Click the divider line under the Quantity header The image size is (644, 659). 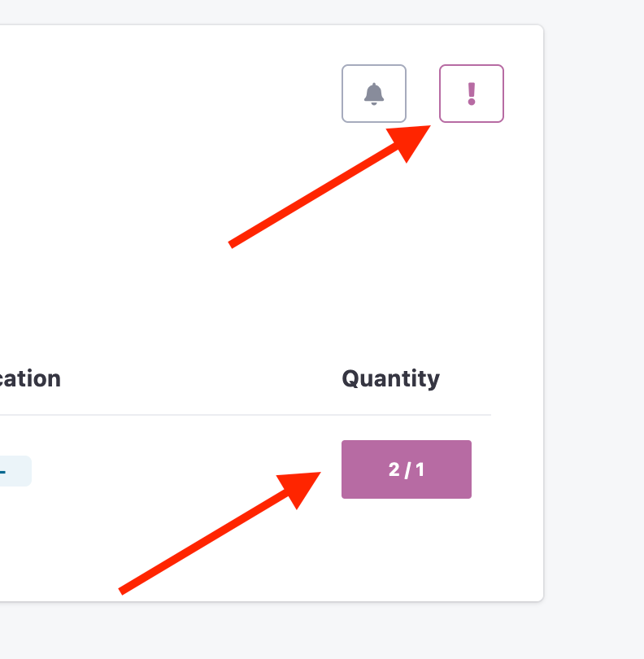tap(246, 415)
